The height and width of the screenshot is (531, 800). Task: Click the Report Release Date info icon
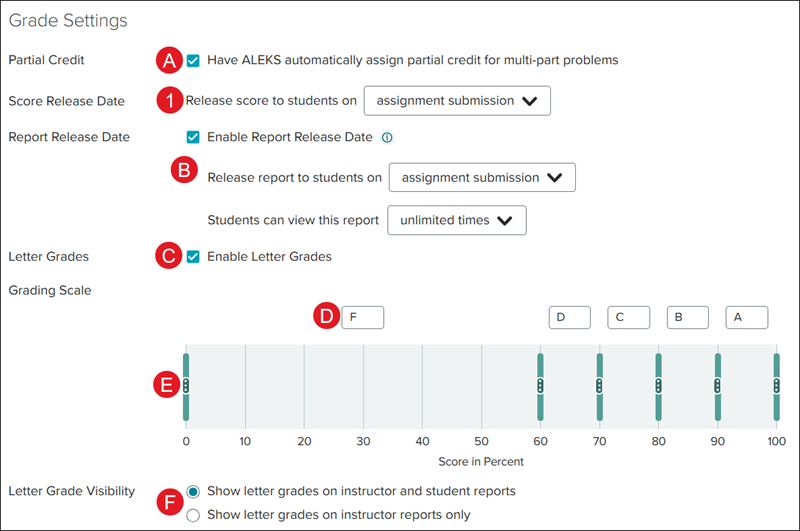coord(387,138)
